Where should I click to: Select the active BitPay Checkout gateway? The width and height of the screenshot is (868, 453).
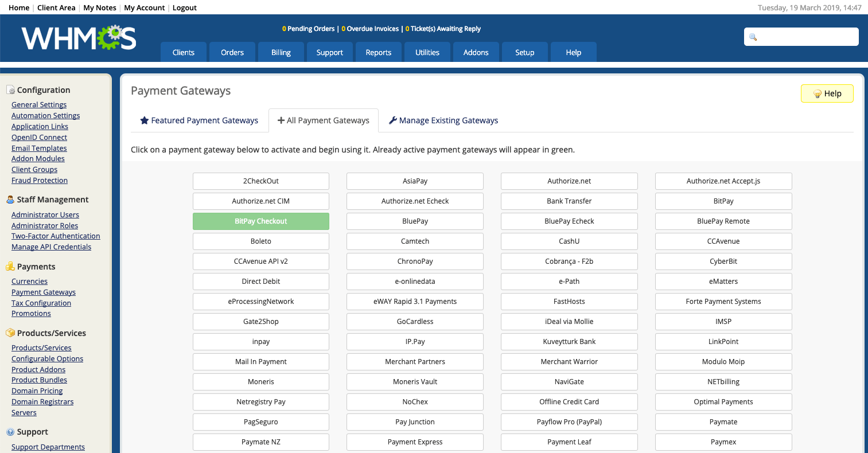261,221
